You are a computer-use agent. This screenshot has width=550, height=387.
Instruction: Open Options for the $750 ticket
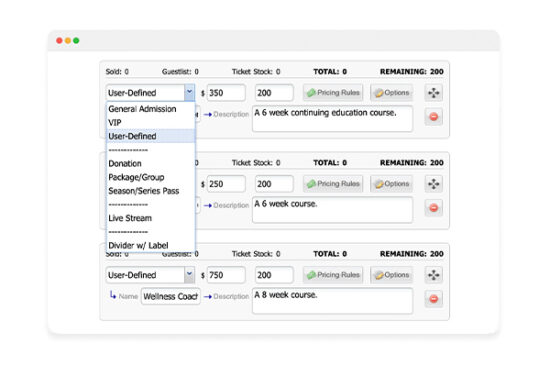tap(391, 275)
